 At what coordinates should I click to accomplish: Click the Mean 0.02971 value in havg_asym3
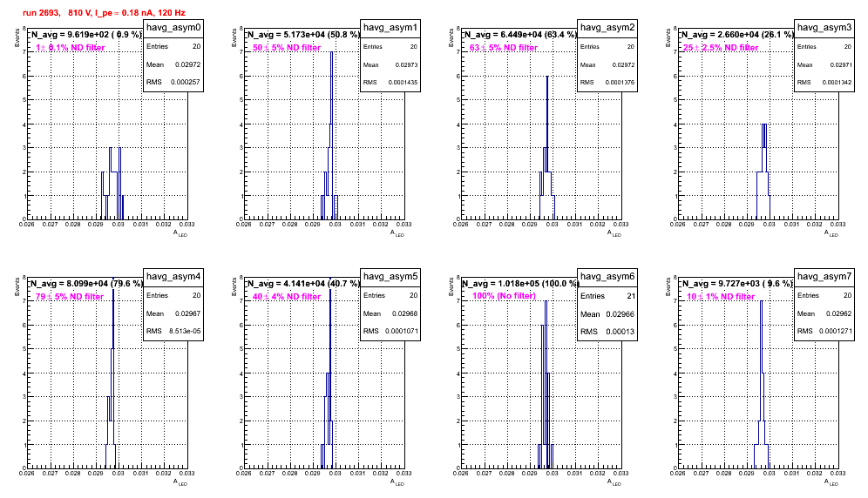(x=841, y=64)
